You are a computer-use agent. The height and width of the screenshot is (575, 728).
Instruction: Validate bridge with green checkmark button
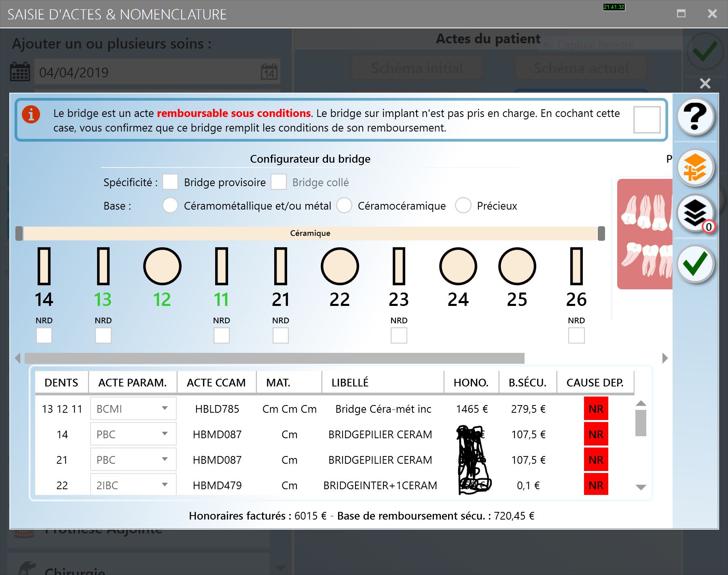coord(695,264)
